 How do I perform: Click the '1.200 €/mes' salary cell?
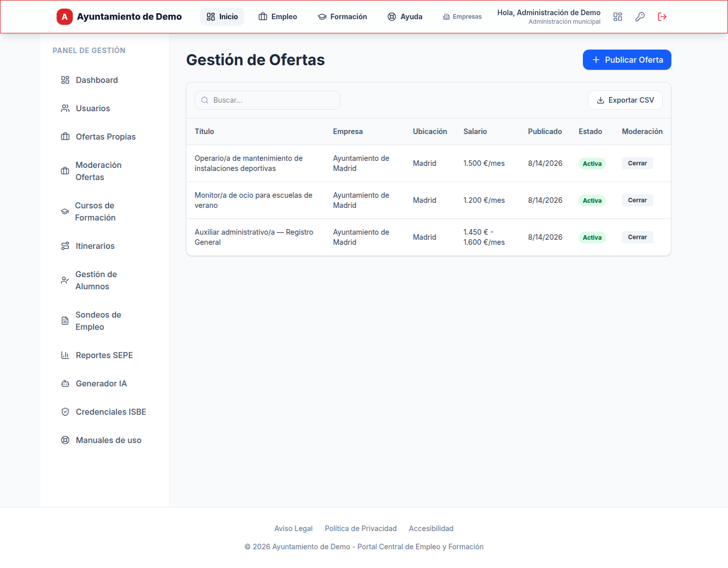coord(484,200)
